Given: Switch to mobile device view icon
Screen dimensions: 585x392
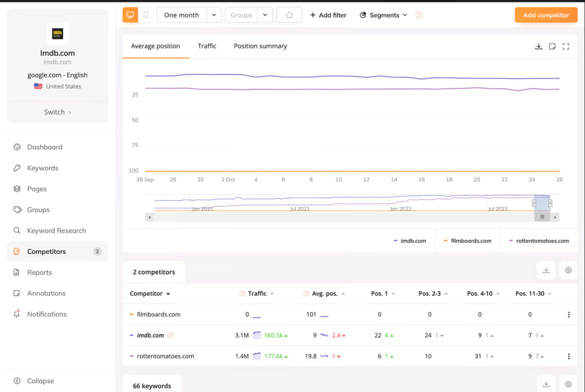Looking at the screenshot, I should click(x=146, y=15).
